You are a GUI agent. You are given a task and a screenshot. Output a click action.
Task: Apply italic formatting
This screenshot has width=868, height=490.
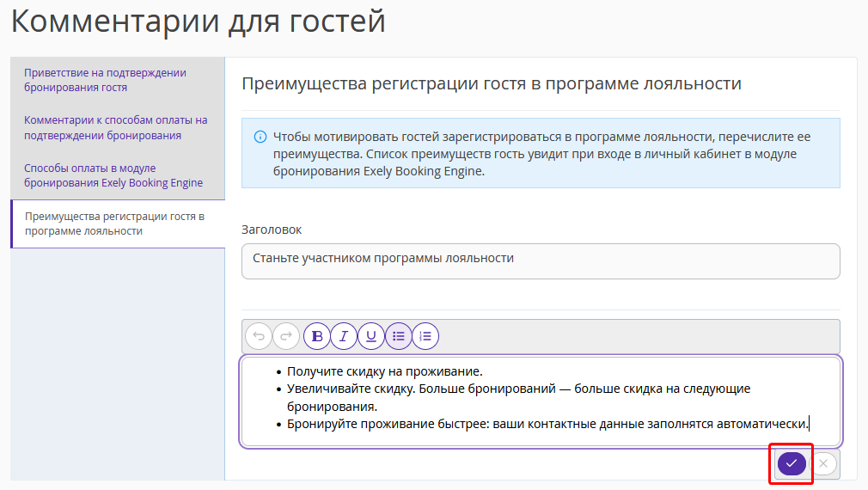pyautogui.click(x=344, y=336)
